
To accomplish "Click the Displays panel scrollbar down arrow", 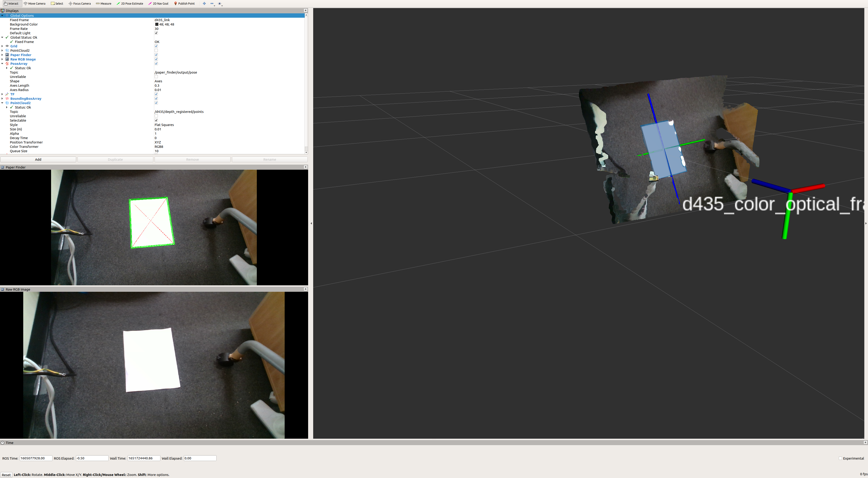I will pos(306,152).
